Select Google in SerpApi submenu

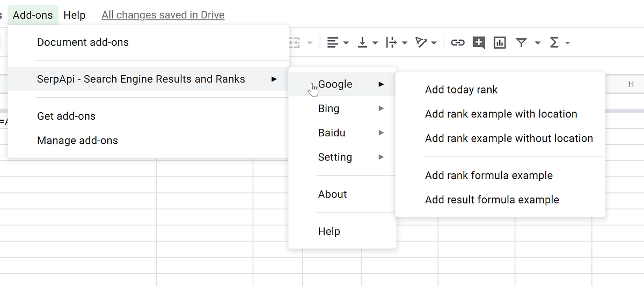pyautogui.click(x=342, y=84)
